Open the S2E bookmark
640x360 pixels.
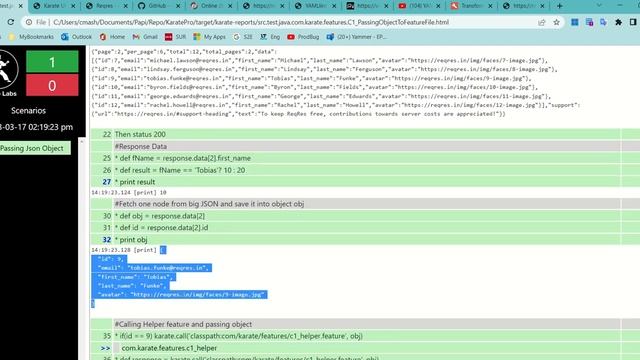pos(243,37)
